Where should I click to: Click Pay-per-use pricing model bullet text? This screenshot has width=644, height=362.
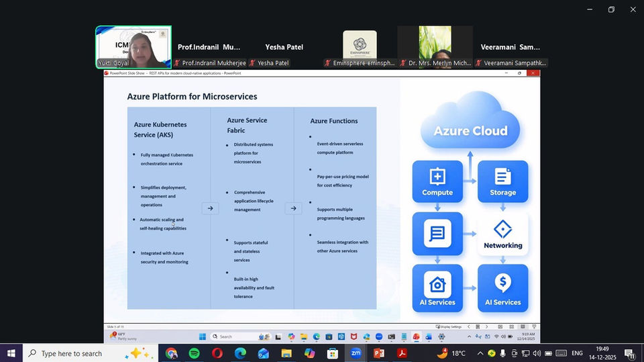343,181
